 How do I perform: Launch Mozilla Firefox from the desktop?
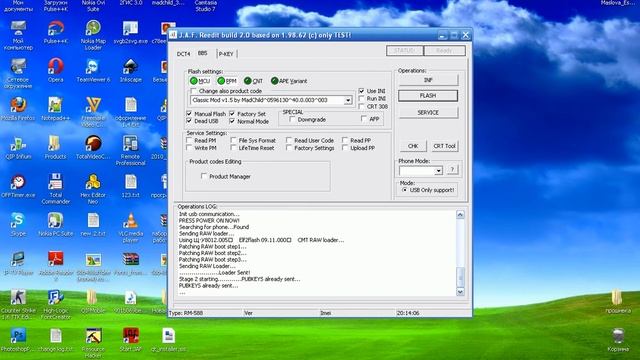[x=18, y=105]
